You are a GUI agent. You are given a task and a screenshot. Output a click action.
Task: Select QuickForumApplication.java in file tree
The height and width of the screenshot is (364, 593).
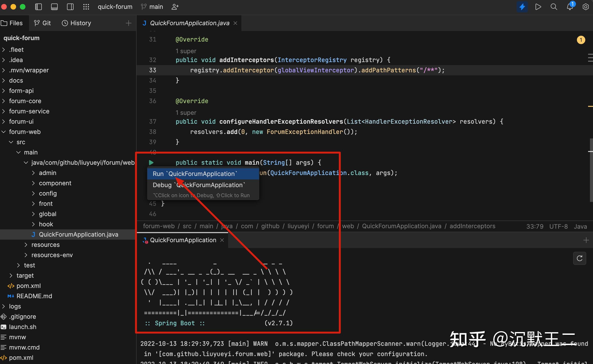67,234
